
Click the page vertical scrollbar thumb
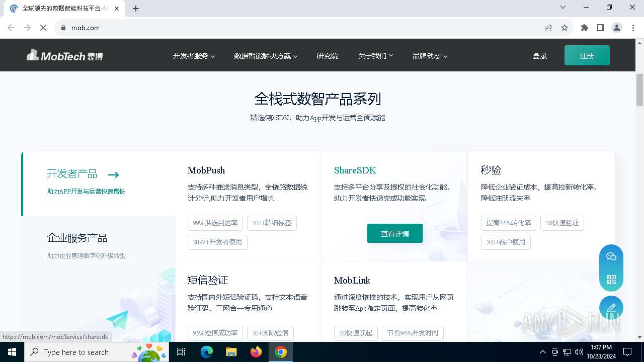639,89
